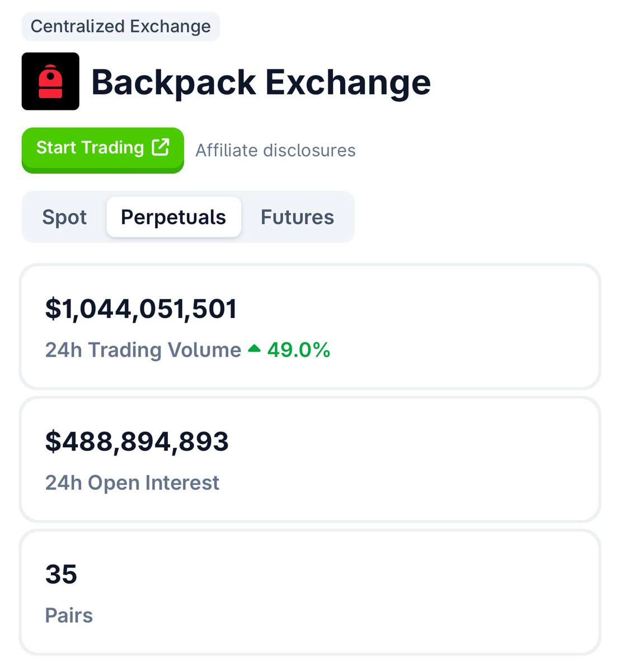
Task: Click the external link icon in Start Trading
Action: tap(161, 147)
